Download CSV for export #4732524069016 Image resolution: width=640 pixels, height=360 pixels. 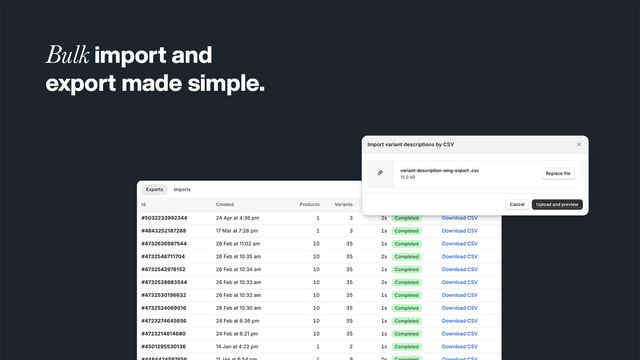click(x=459, y=308)
